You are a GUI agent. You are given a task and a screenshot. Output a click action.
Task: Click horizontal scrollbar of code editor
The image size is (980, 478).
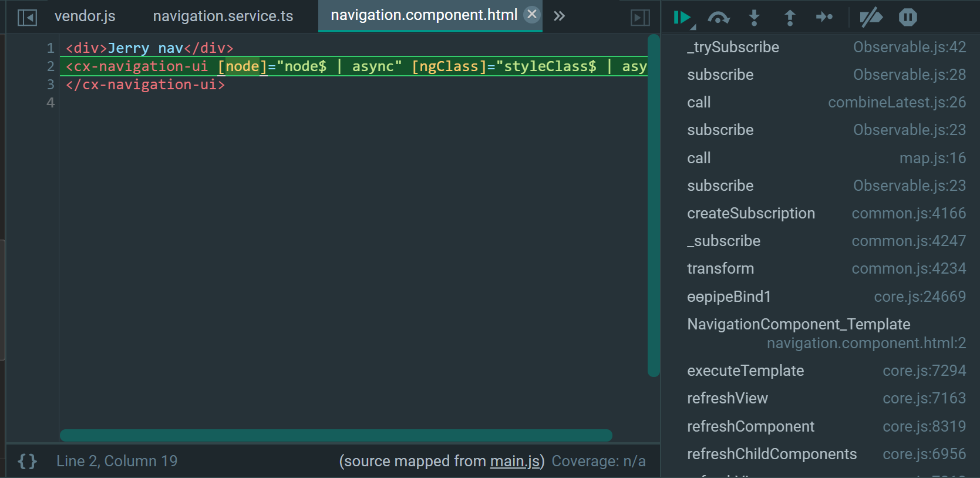point(336,435)
